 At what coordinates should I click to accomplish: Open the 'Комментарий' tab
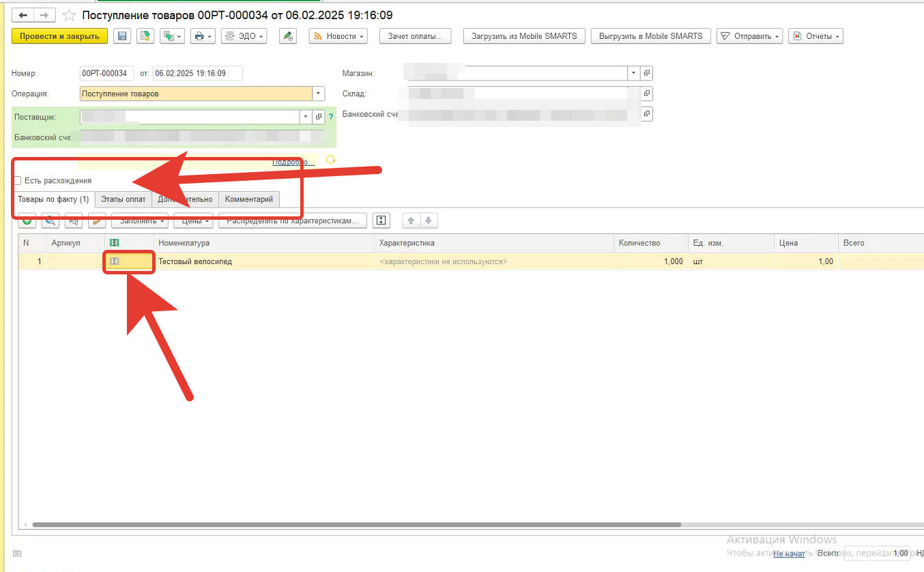click(249, 199)
